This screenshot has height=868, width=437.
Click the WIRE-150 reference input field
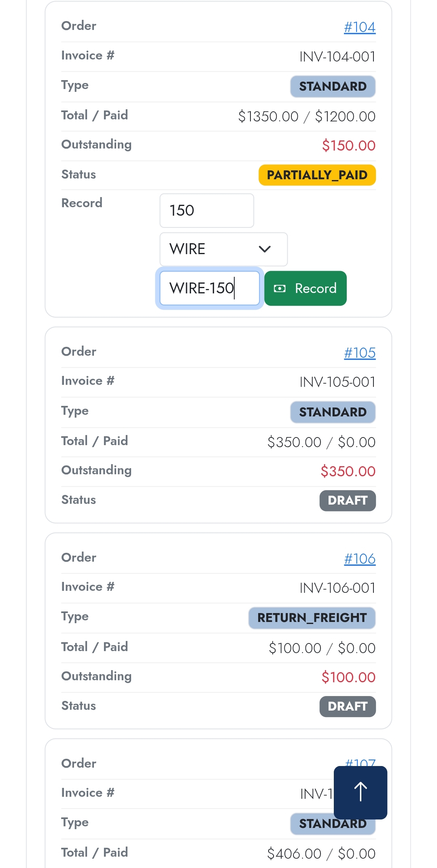(209, 288)
